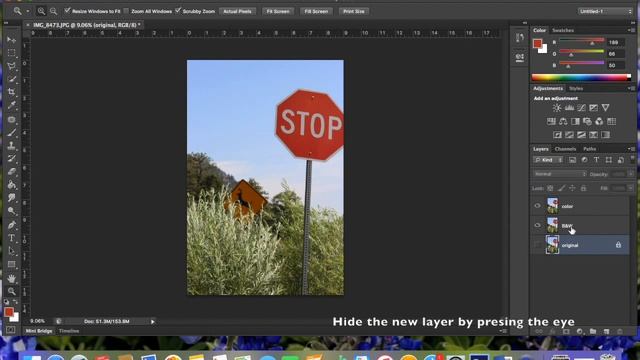The image size is (640, 360).
Task: Click the color spectrum ramp
Action: [581, 77]
